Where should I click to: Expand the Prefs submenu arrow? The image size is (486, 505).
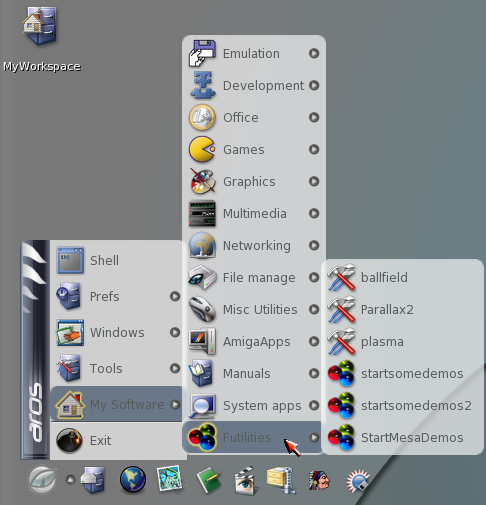click(175, 296)
